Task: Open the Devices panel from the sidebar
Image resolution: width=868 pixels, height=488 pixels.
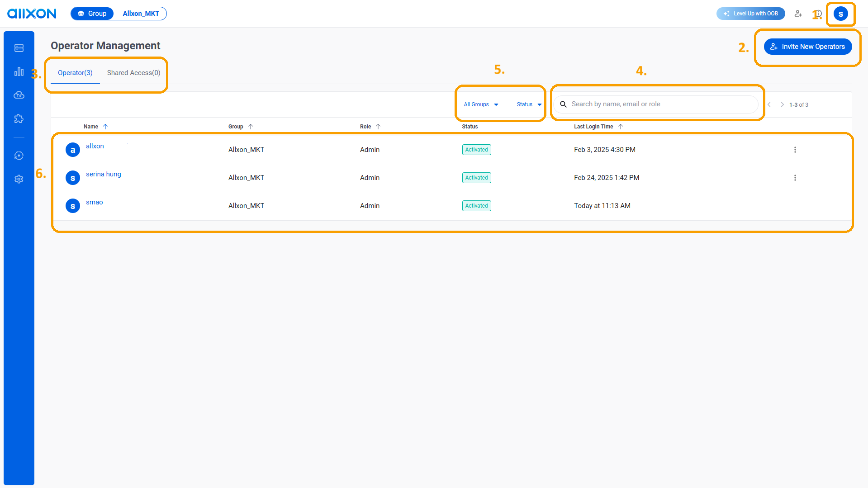Action: tap(19, 47)
